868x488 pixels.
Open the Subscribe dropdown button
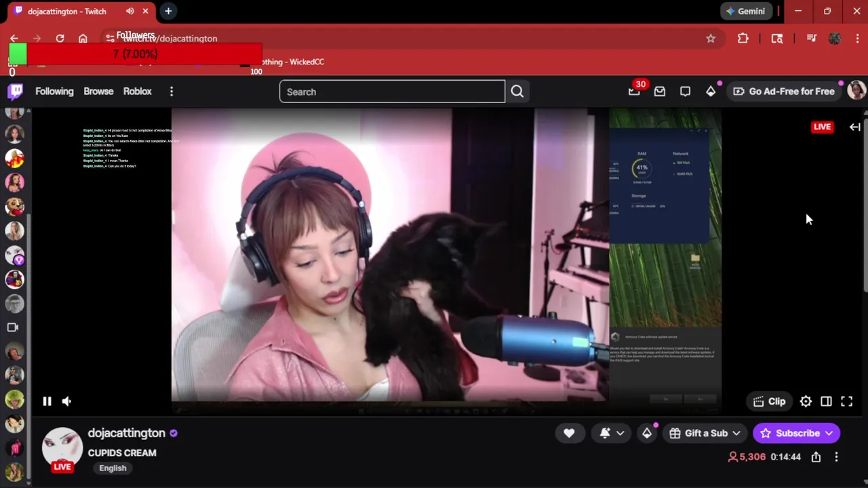pos(796,433)
